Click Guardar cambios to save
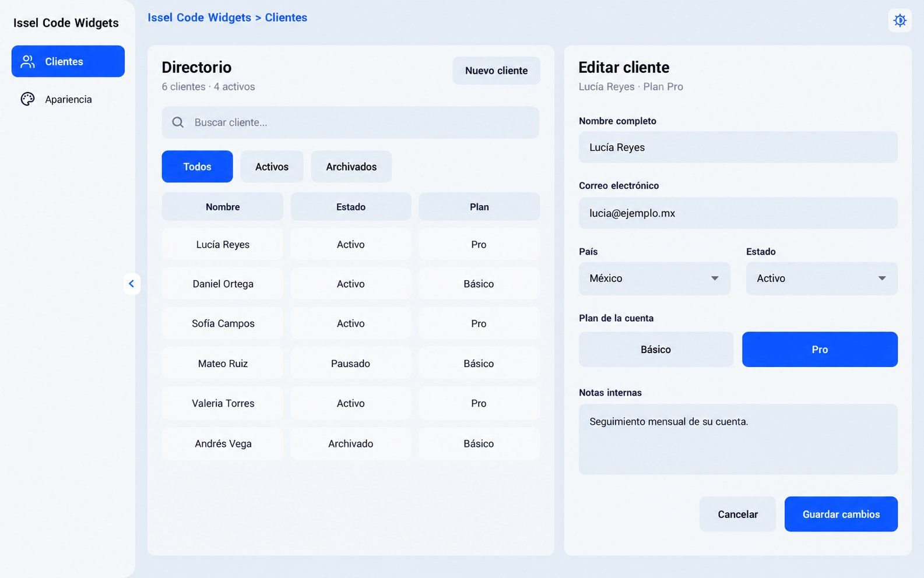 (x=841, y=514)
